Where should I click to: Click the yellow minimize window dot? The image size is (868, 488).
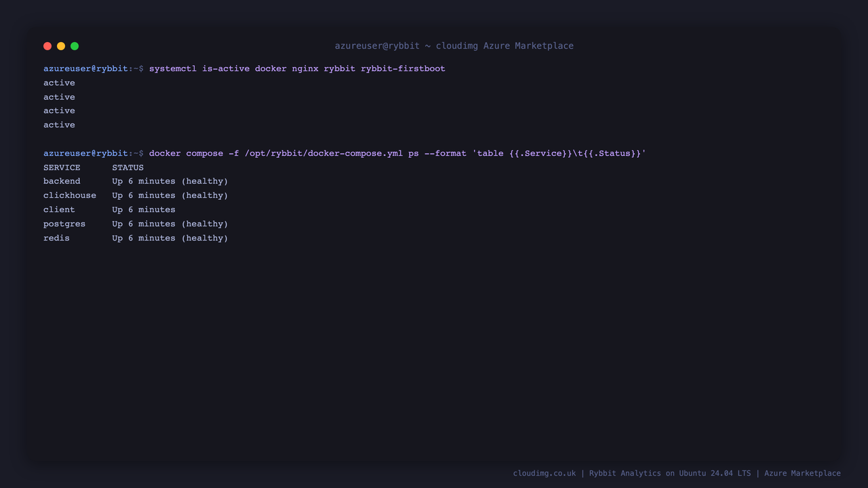pos(61,46)
